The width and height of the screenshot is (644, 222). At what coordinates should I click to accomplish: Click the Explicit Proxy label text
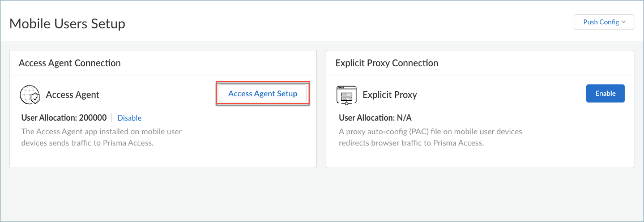[390, 95]
